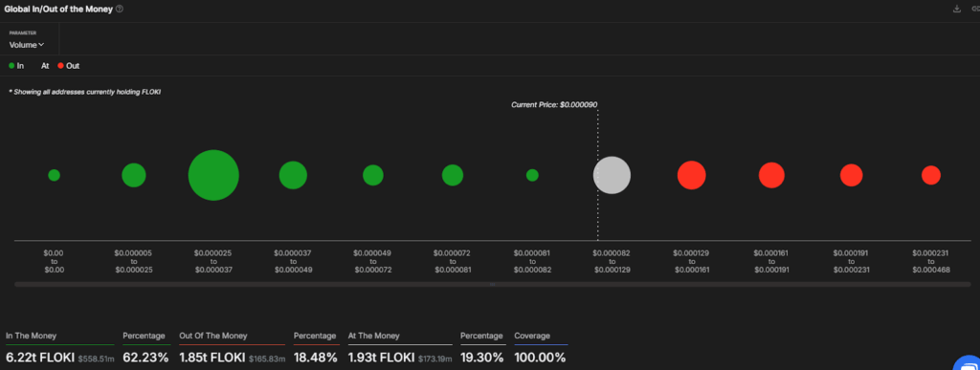Viewport: 980px width, 370px height.
Task: Select the gray At-the-money bubble
Action: tap(612, 175)
